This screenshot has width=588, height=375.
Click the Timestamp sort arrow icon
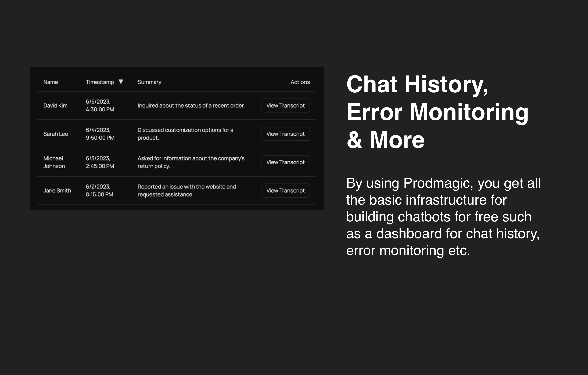(121, 82)
